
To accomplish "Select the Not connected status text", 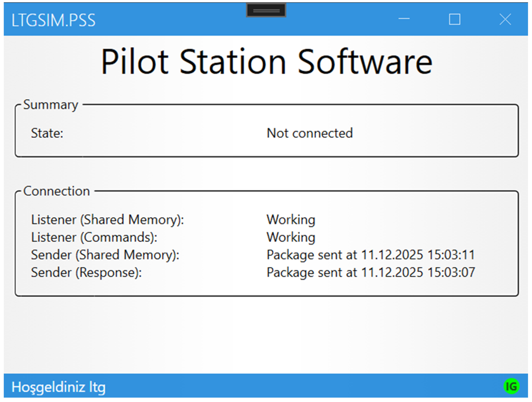I will click(310, 133).
